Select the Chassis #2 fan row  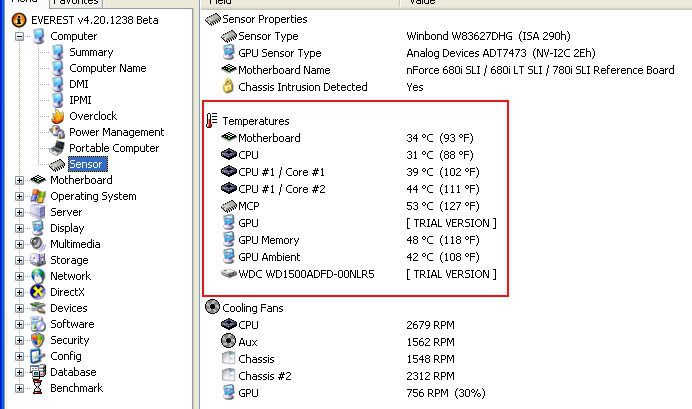338,376
